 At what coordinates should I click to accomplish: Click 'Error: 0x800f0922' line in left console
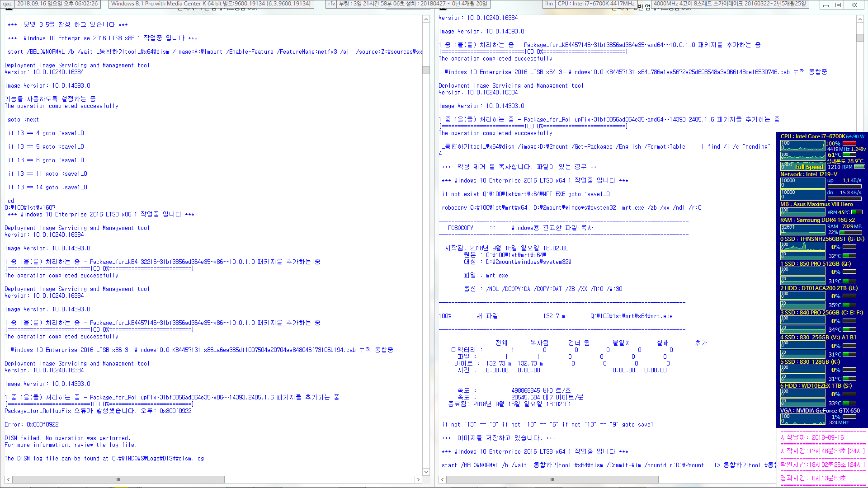32,424
